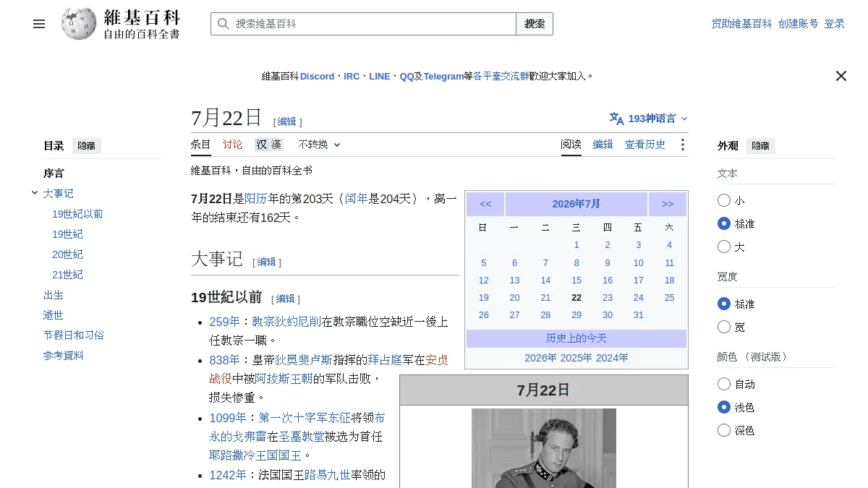Open the 第一次十字军东征 link
This screenshot has height=488, width=868.
click(305, 418)
